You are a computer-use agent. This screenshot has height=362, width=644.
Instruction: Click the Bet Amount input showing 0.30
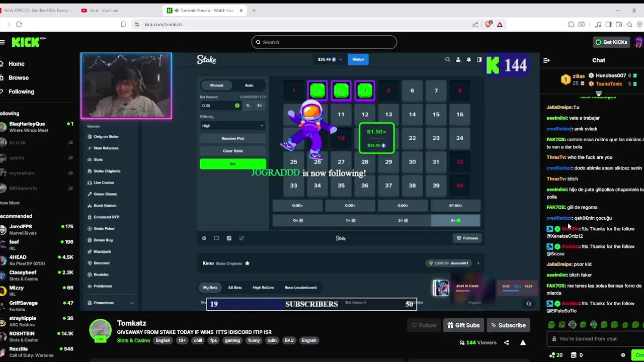click(x=220, y=106)
